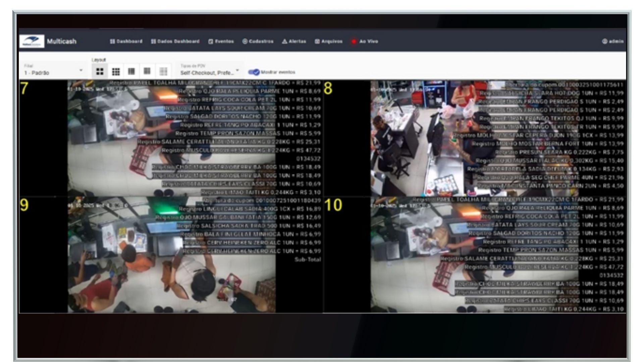This screenshot has width=644, height=362.
Task: Select the 2x2 grid layout icon
Action: pos(100,71)
